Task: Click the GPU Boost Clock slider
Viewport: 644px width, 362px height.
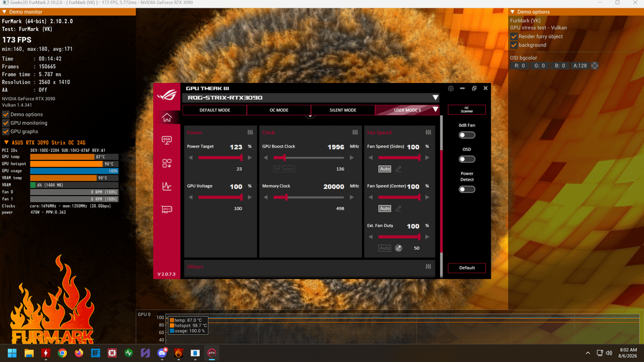Action: point(309,158)
